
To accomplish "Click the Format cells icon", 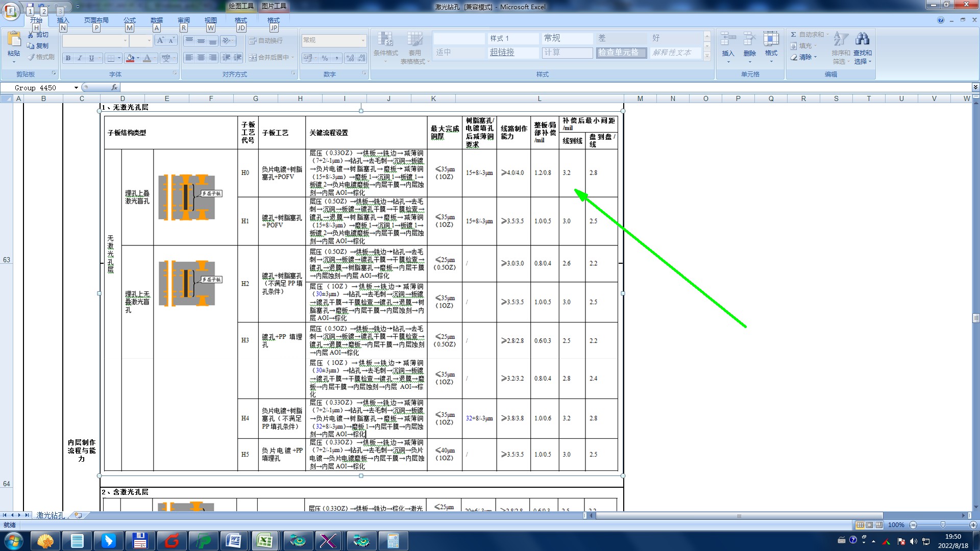I will click(771, 39).
